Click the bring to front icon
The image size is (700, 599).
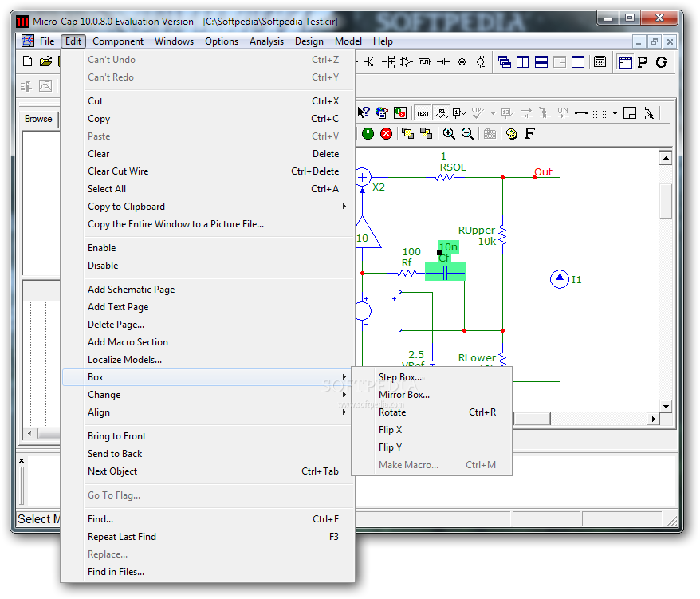pyautogui.click(x=407, y=133)
